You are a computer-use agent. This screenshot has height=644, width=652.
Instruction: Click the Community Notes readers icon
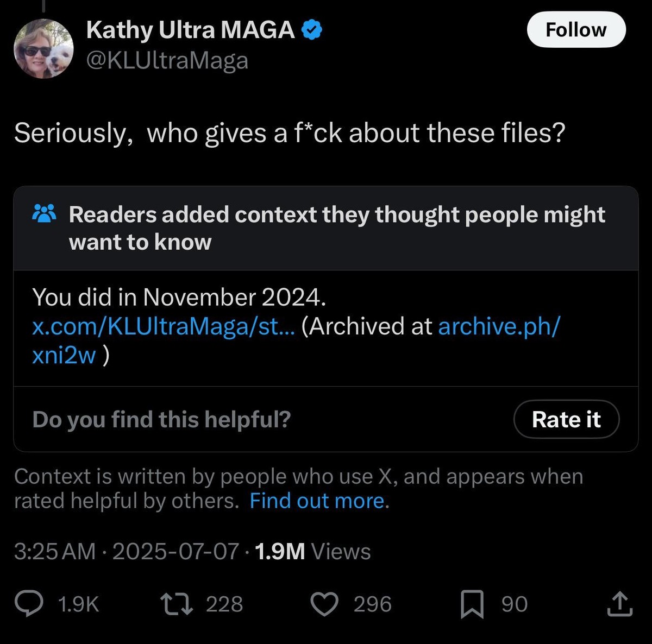coord(45,214)
